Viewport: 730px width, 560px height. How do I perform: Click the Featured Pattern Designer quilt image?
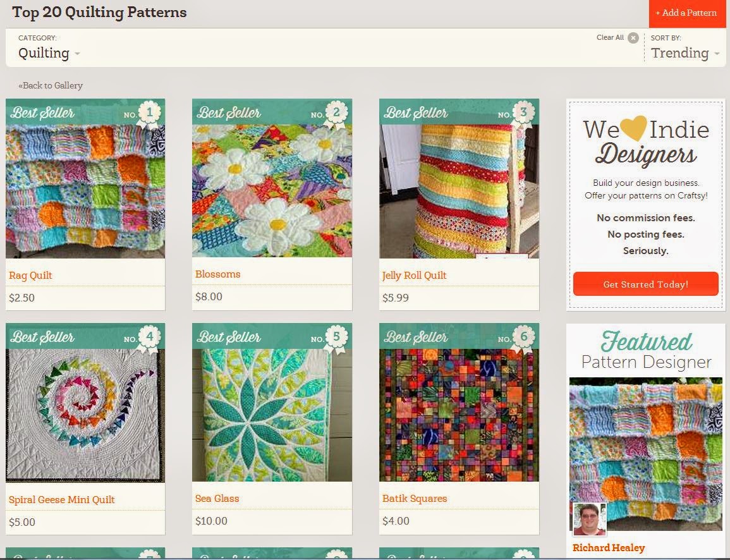(646, 454)
